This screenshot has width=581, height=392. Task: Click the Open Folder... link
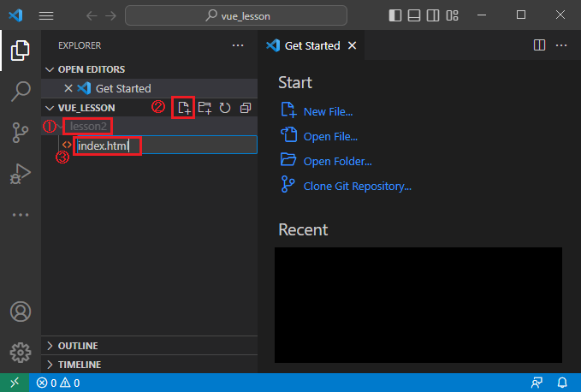click(x=337, y=161)
